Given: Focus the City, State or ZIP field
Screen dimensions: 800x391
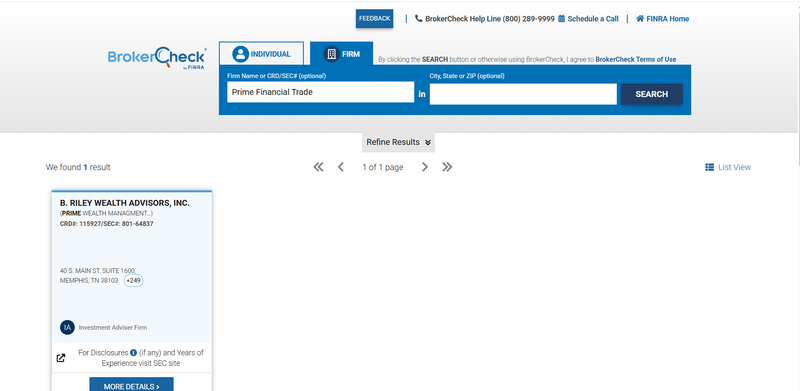Looking at the screenshot, I should (x=523, y=94).
